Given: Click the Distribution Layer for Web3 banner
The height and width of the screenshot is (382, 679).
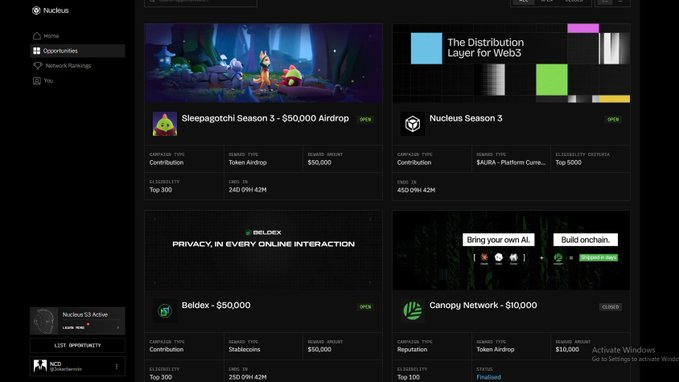Looking at the screenshot, I should pos(511,63).
